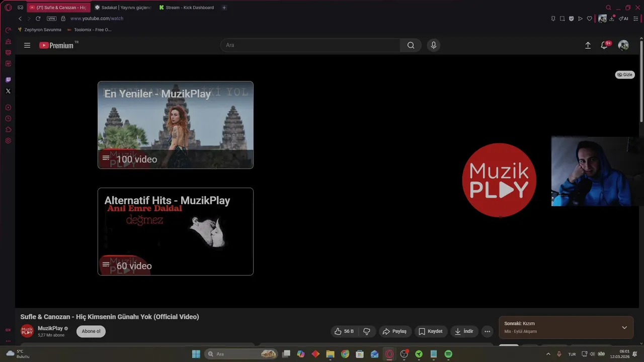Like the video (56 B)
This screenshot has width=644, height=362.
pos(345,331)
